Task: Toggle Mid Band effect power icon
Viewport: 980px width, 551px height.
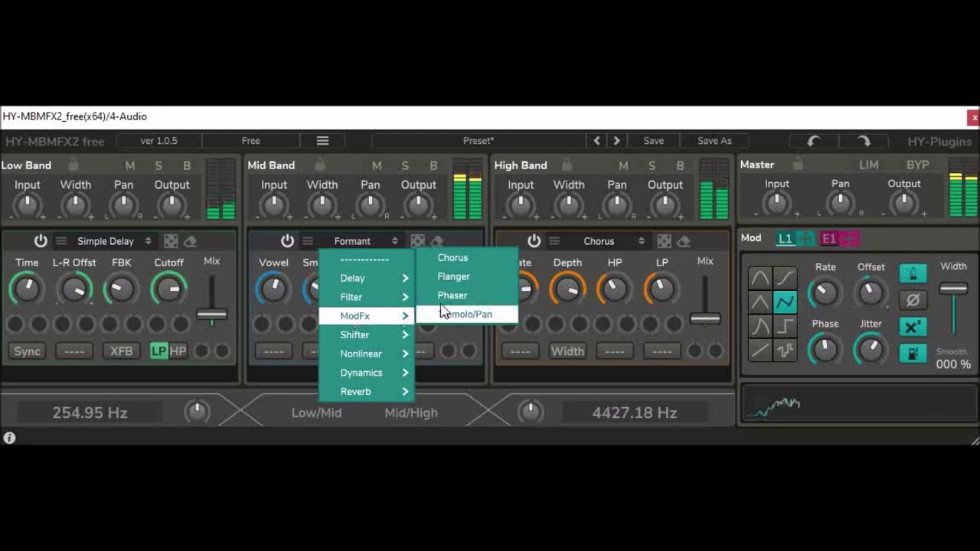Action: tap(287, 241)
